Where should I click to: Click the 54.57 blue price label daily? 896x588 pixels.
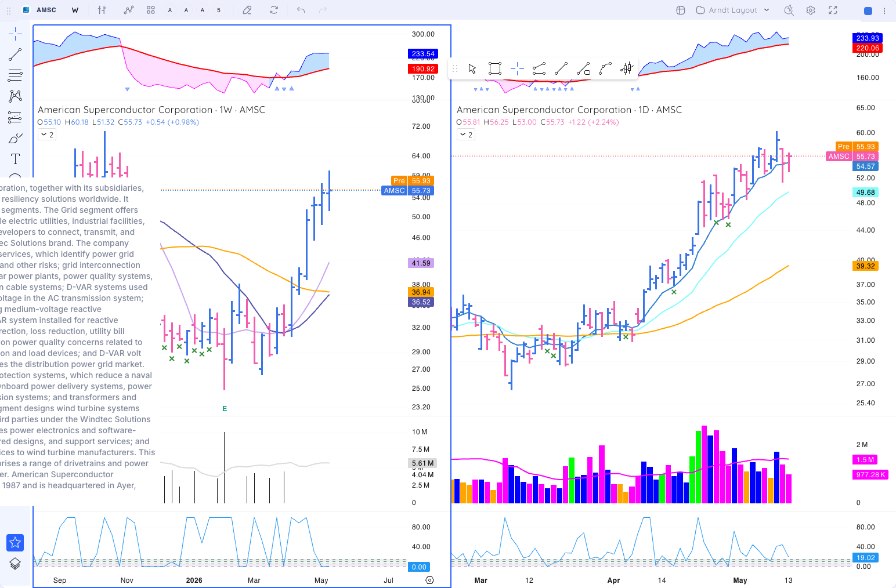tap(865, 166)
